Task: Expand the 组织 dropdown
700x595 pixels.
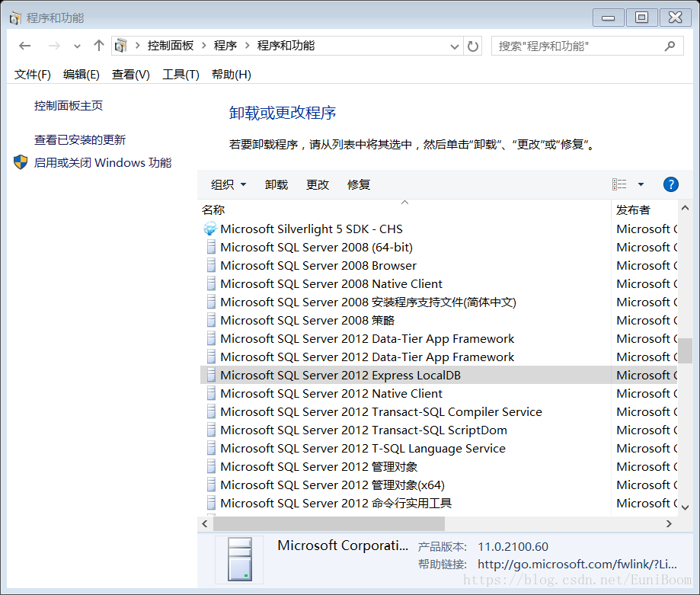Action: coord(229,185)
